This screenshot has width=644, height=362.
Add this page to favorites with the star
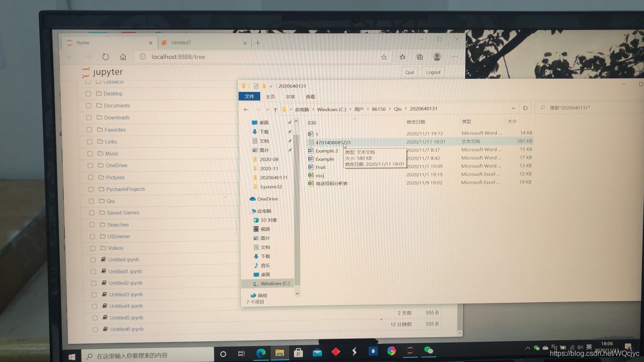click(384, 57)
